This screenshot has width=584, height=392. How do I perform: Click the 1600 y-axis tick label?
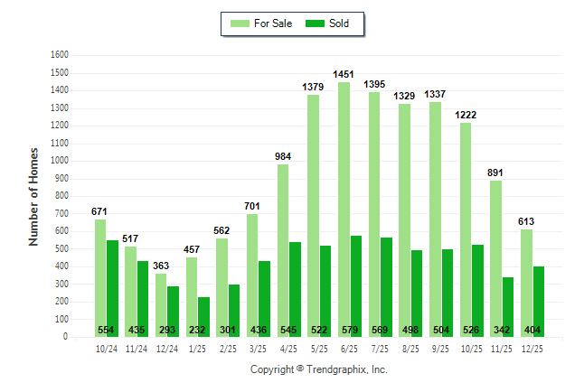(60, 54)
